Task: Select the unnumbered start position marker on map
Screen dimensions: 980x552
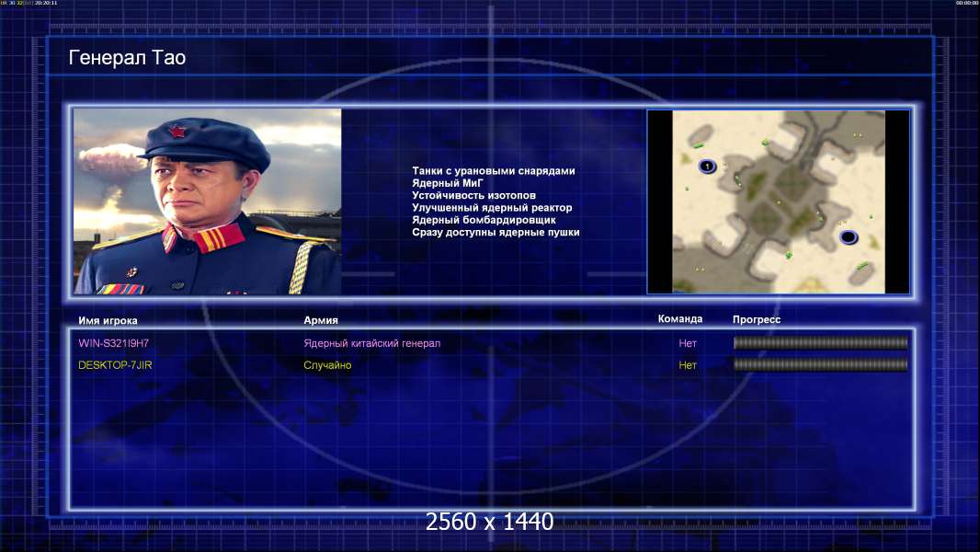Action: [849, 237]
